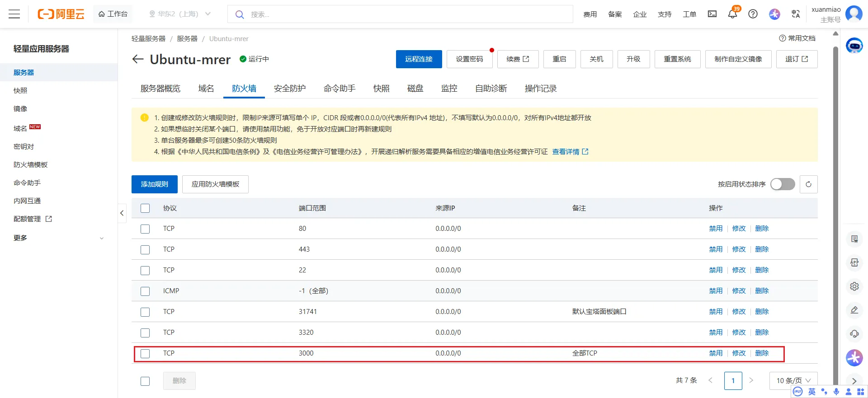Open the robot assistant chat icon

[854, 46]
